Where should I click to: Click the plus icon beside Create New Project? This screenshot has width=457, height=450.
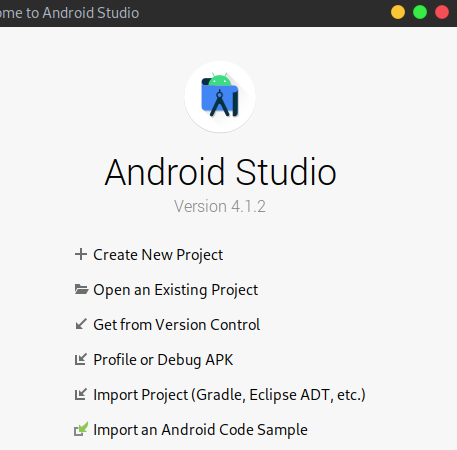point(81,254)
